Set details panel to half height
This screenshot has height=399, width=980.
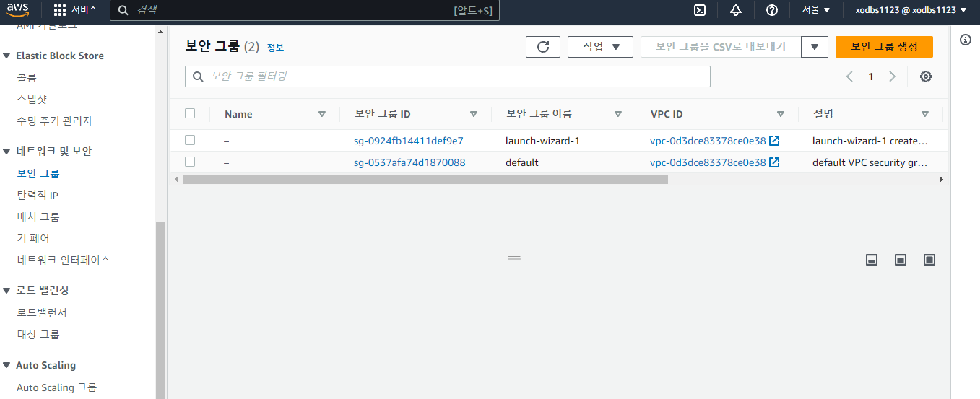901,260
